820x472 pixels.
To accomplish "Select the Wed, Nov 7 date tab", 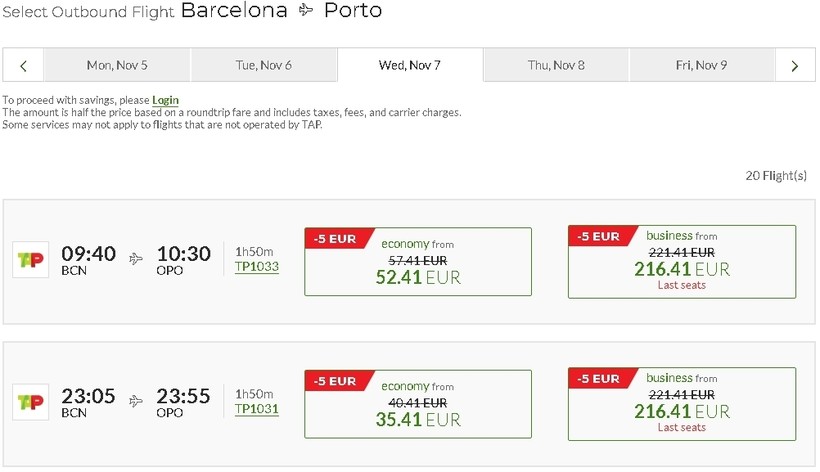I will (410, 66).
